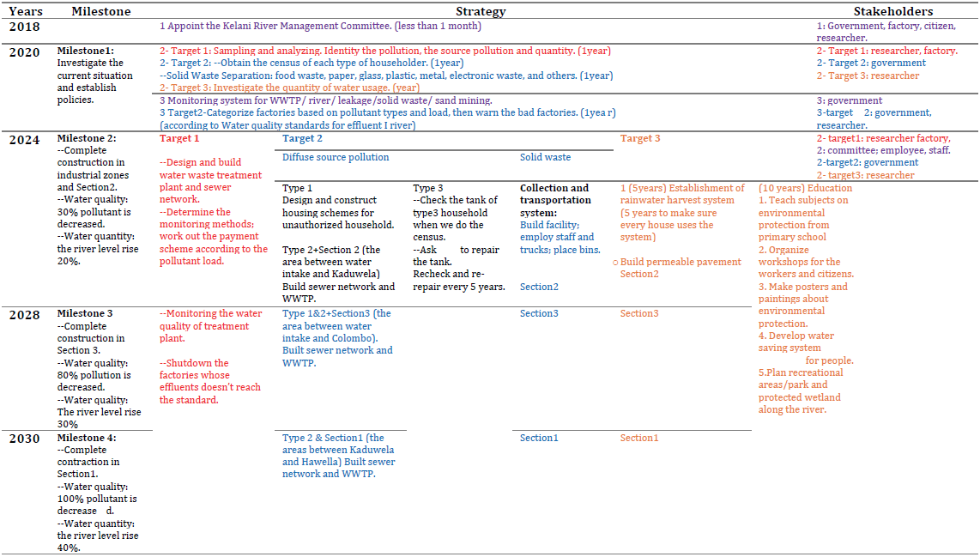Click the red Target 1 heading
This screenshot has width=980, height=557.
[179, 138]
